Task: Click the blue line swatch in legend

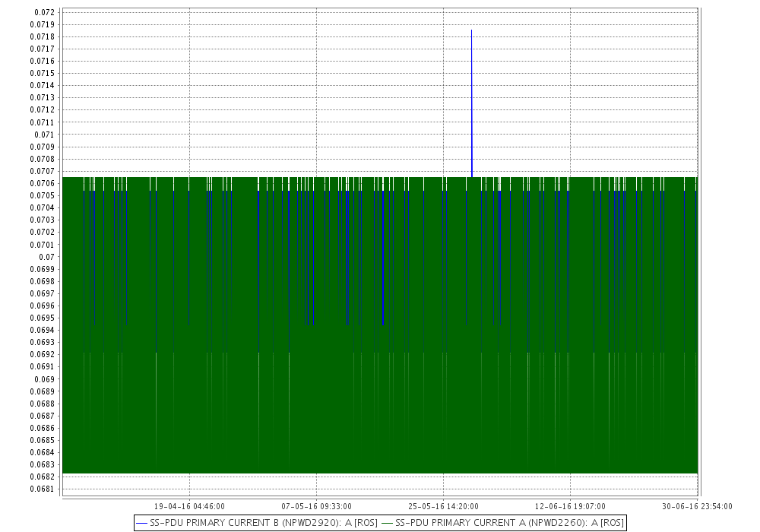Action: 142,524
